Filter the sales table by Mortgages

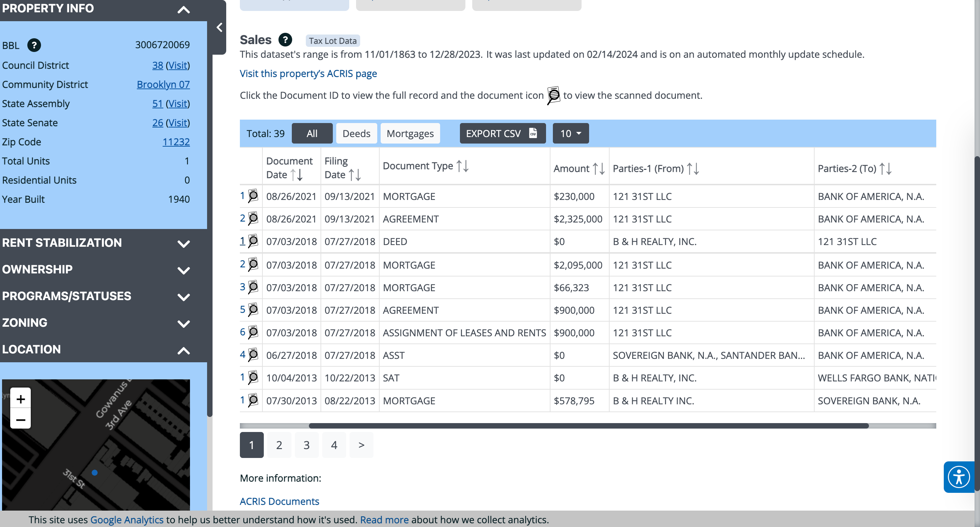click(410, 134)
